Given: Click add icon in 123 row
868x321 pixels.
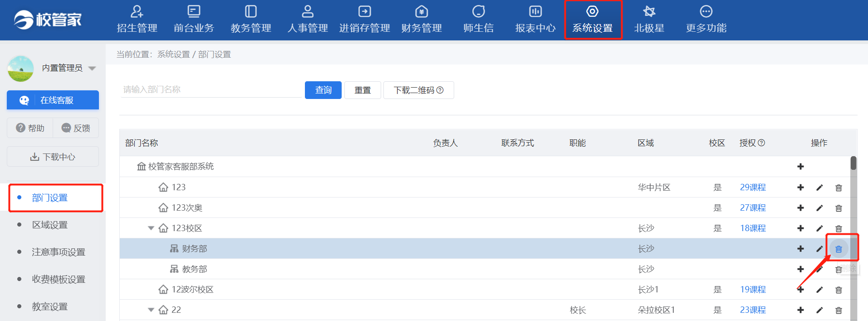Looking at the screenshot, I should [800, 188].
